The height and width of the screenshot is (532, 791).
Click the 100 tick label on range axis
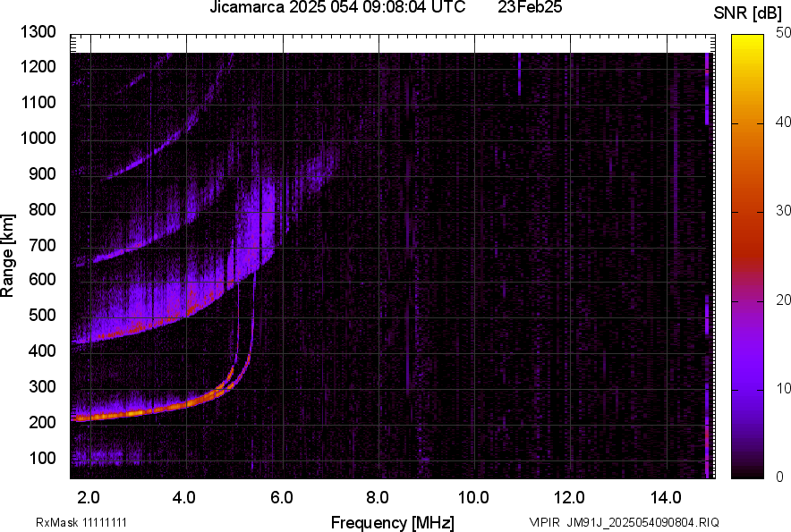41,458
